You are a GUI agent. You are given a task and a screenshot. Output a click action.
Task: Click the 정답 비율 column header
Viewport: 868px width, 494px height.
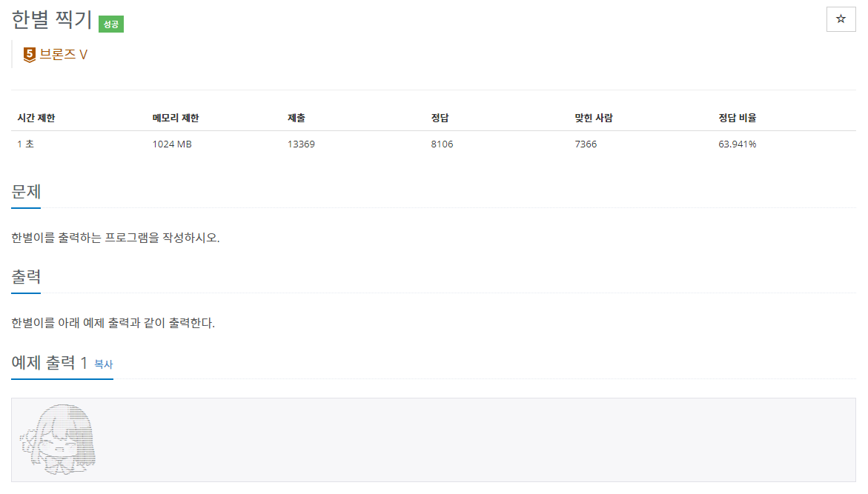point(738,118)
